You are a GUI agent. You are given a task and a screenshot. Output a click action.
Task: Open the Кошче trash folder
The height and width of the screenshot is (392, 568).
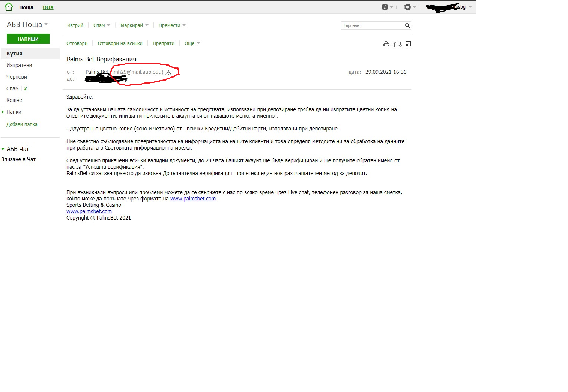(14, 100)
